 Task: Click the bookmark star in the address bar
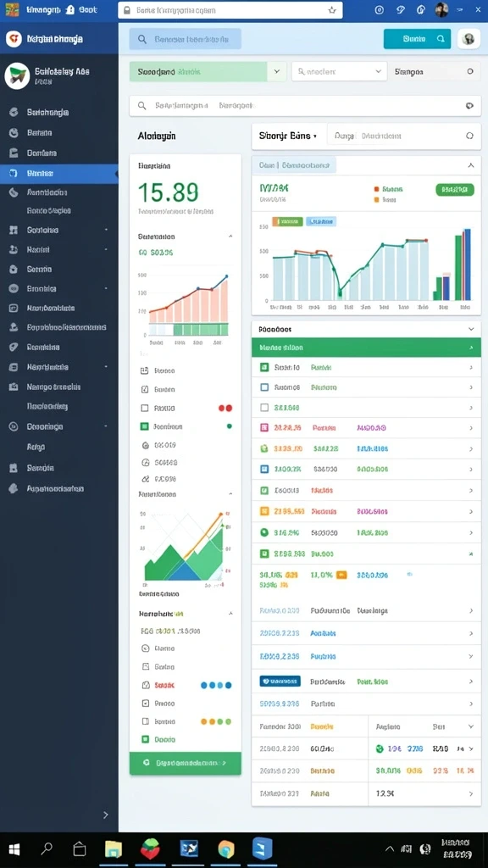click(332, 10)
